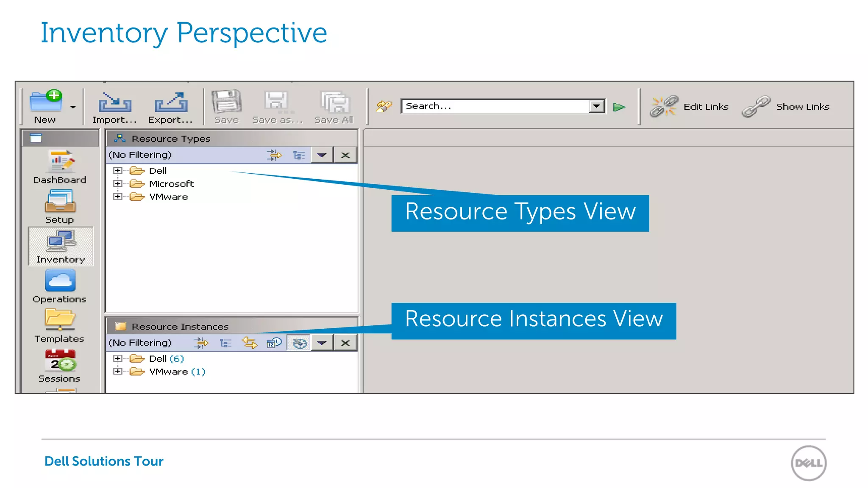Click the Edit Links label

[706, 107]
